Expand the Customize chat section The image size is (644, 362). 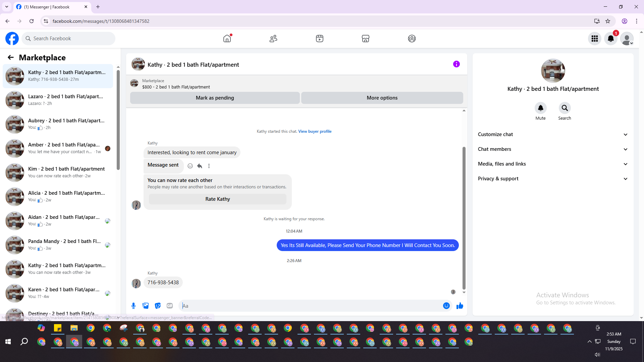(x=553, y=134)
